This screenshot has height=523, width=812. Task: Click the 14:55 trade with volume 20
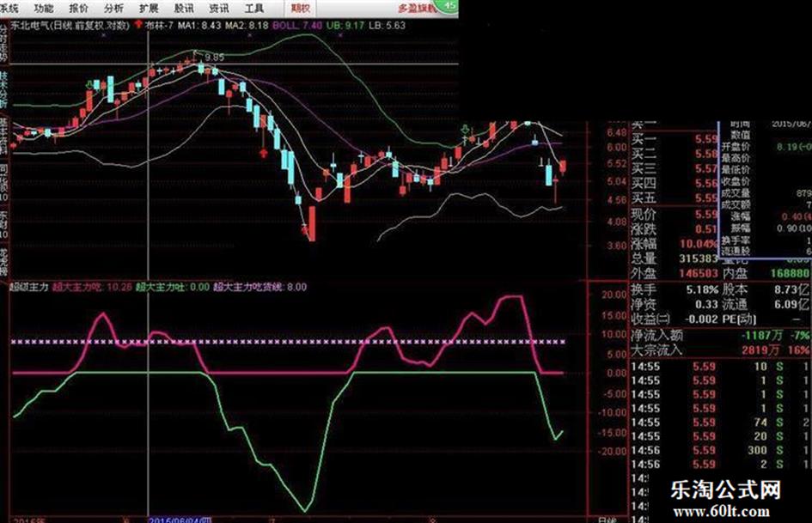[720, 436]
